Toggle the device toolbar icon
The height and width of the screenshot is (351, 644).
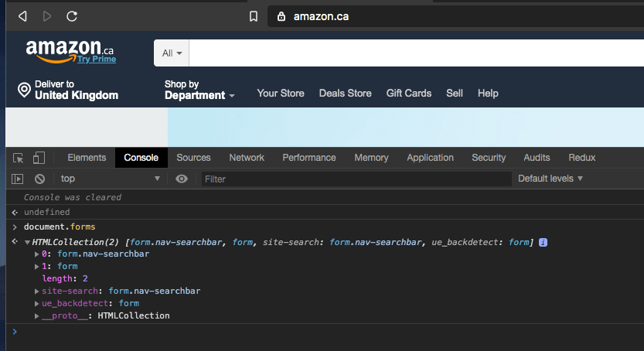(39, 158)
